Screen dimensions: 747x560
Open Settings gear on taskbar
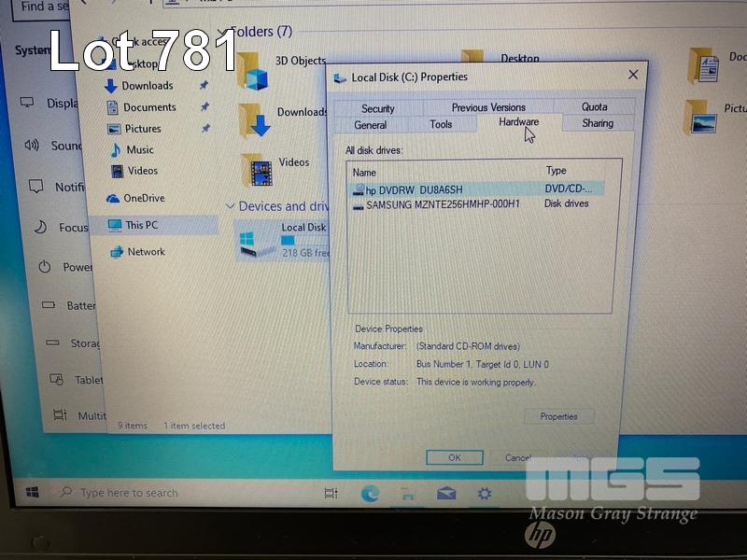485,494
